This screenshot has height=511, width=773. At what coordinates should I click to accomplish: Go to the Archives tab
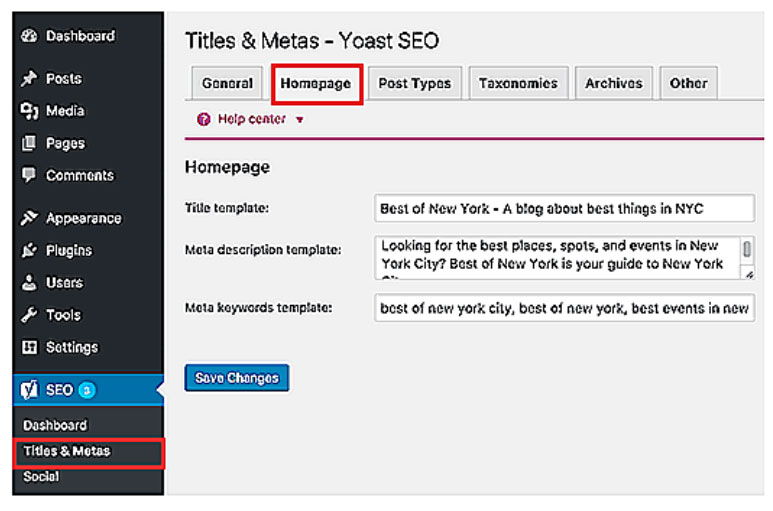coord(614,83)
